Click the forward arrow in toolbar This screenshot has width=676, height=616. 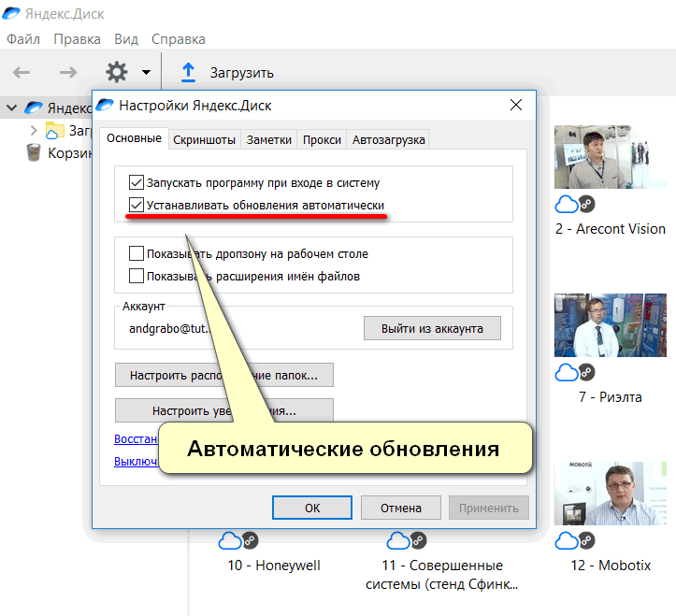coord(68,72)
